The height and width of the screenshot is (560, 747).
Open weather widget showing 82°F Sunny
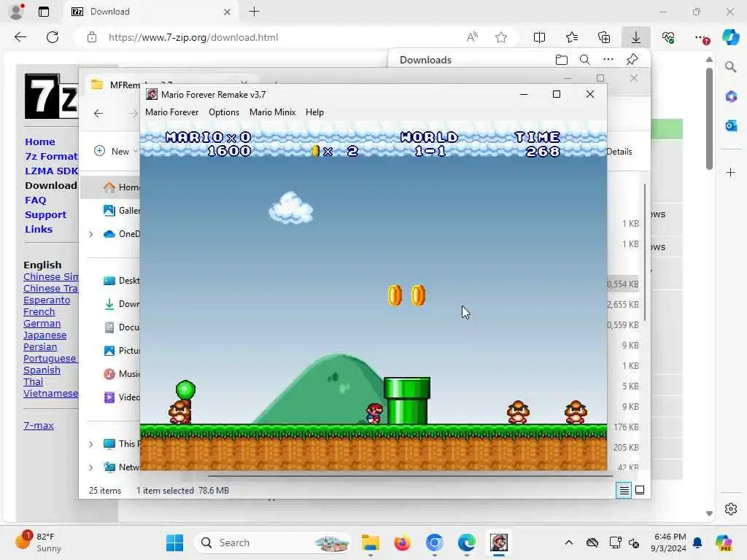[x=38, y=542]
